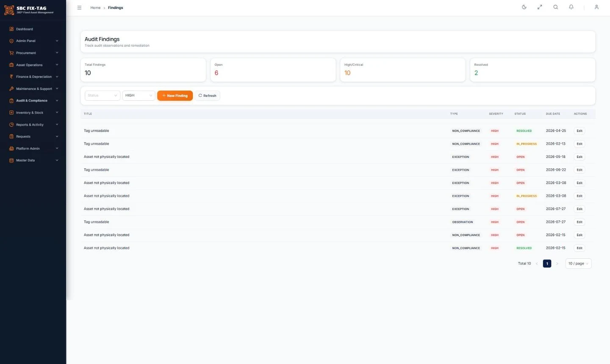Open the Status filter dropdown
This screenshot has width=610, height=364.
click(x=103, y=96)
